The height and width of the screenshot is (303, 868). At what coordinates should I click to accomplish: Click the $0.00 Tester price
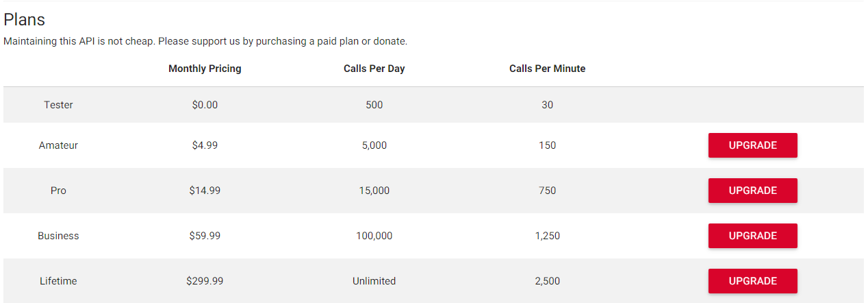205,105
